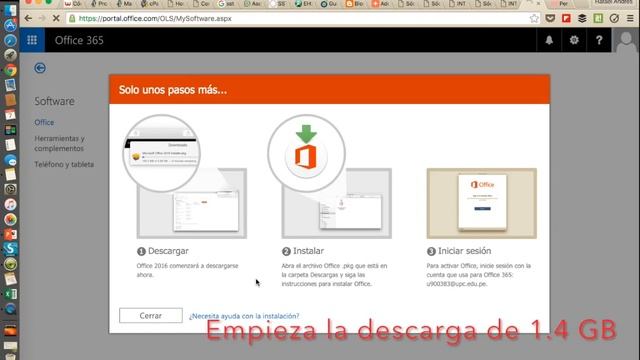The height and width of the screenshot is (360, 640).
Task: Open the help question mark icon
Action: point(599,40)
